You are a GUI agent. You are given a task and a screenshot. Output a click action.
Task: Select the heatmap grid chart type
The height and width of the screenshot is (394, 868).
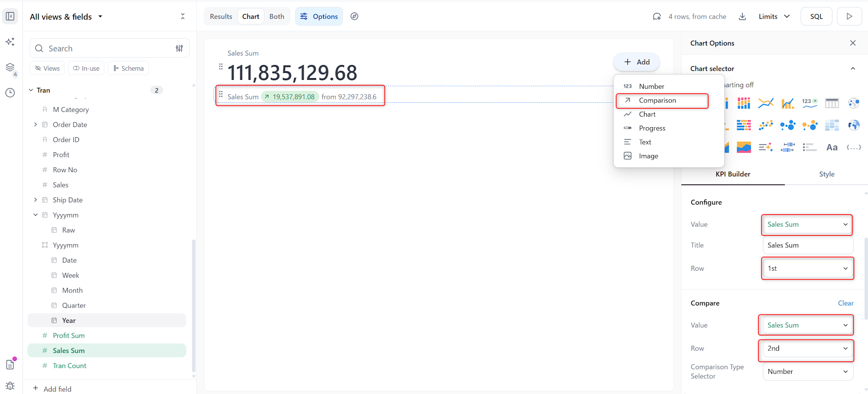tap(832, 125)
